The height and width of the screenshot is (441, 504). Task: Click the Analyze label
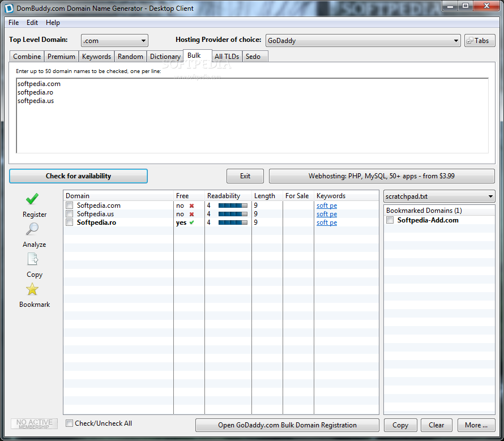click(x=35, y=245)
